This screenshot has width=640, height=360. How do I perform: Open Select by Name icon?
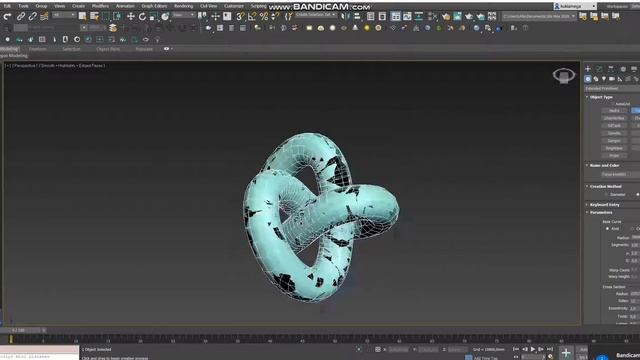pyautogui.click(x=94, y=16)
